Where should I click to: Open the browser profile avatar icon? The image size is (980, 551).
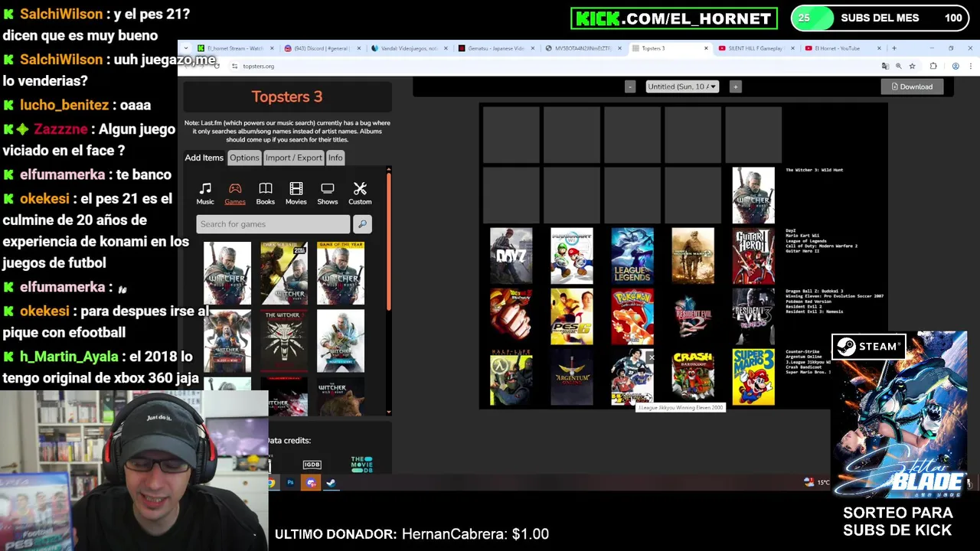pos(955,67)
